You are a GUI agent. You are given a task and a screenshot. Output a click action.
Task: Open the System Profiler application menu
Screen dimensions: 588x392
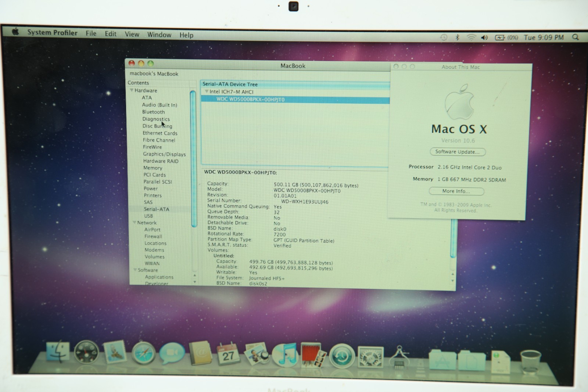point(52,33)
